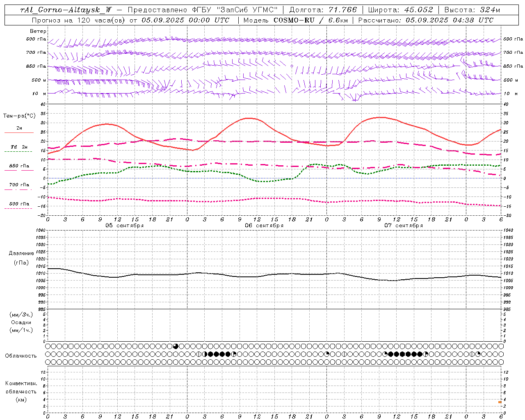Click the Модель COSMO-RU / 6.6км label

(296, 20)
